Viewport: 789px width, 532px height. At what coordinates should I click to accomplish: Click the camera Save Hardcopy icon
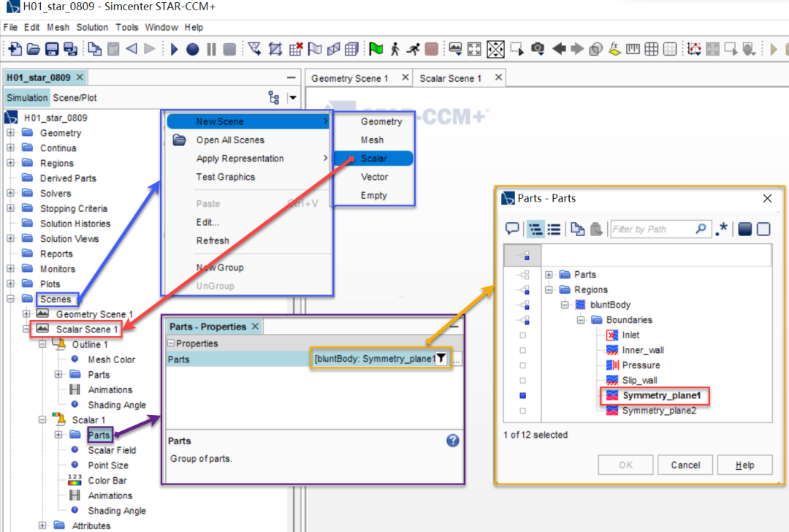(x=538, y=49)
